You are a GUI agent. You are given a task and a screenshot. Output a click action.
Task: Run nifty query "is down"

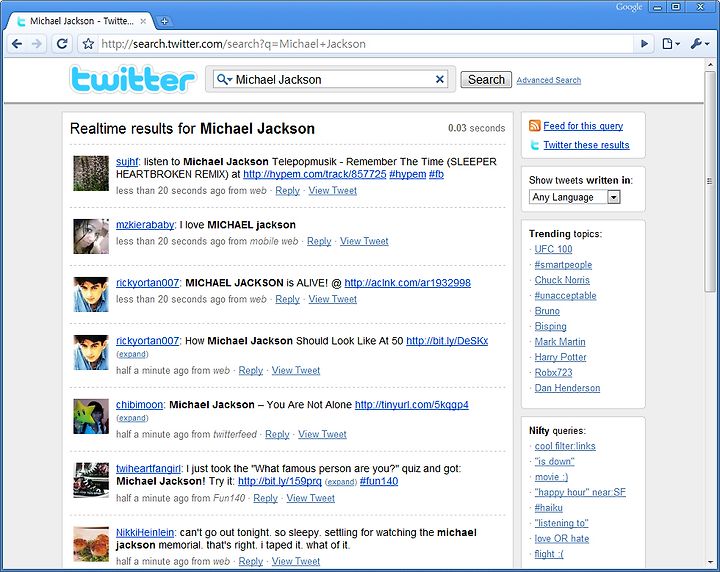[x=554, y=461]
